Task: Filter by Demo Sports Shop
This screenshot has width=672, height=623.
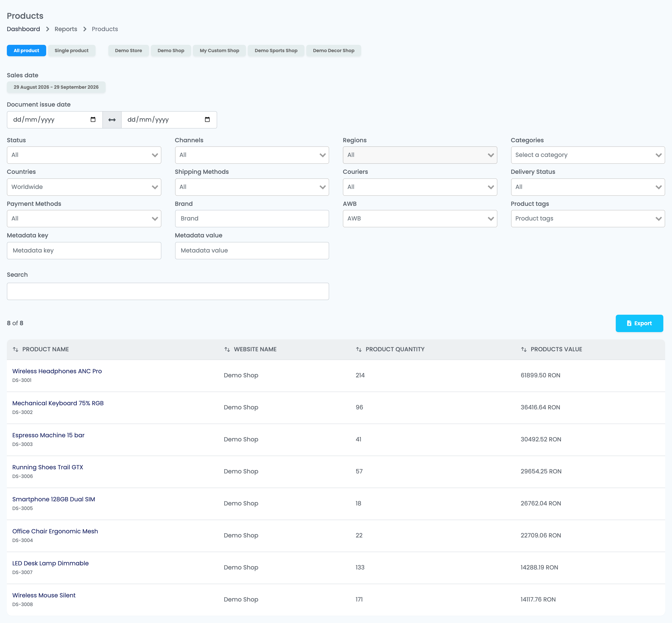Action: (276, 51)
